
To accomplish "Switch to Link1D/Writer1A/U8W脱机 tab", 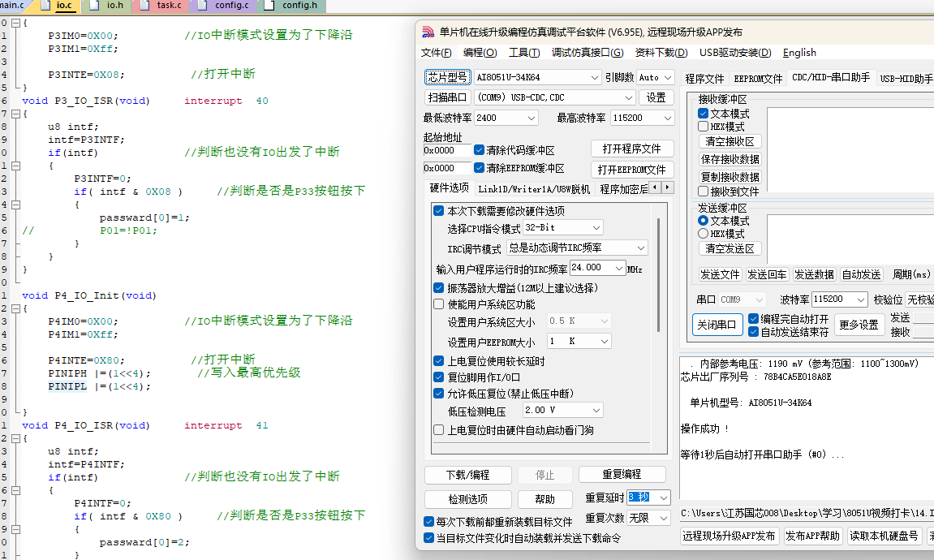I will 534,189.
